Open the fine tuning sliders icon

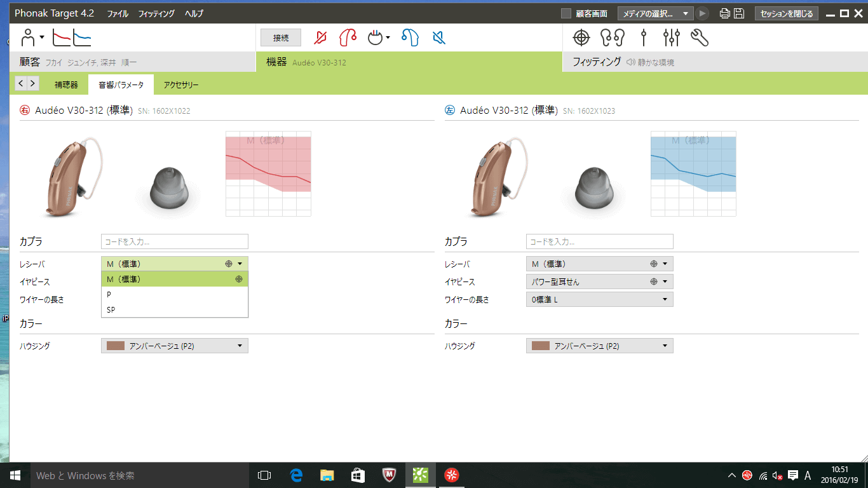(x=671, y=38)
